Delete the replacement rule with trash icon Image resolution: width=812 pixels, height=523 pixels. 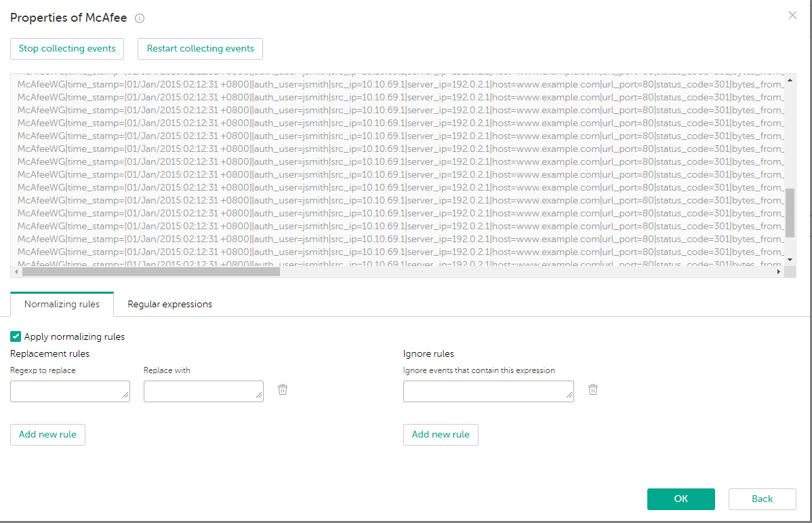[283, 389]
